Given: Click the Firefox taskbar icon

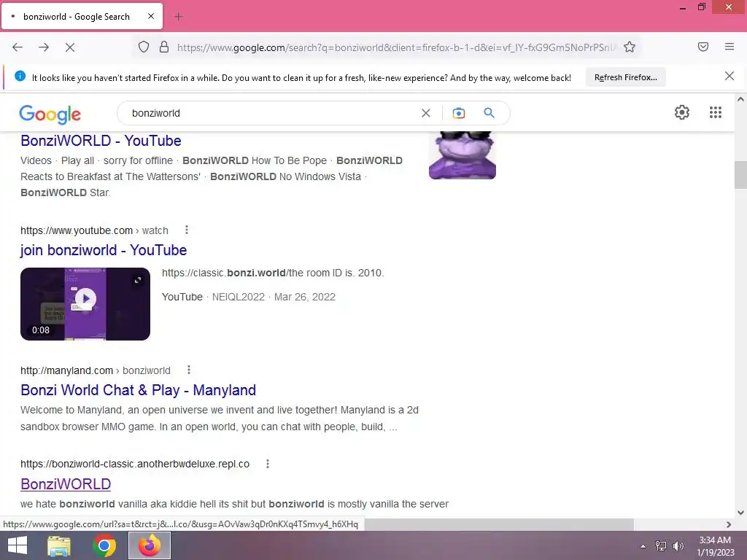Looking at the screenshot, I should coord(149,545).
